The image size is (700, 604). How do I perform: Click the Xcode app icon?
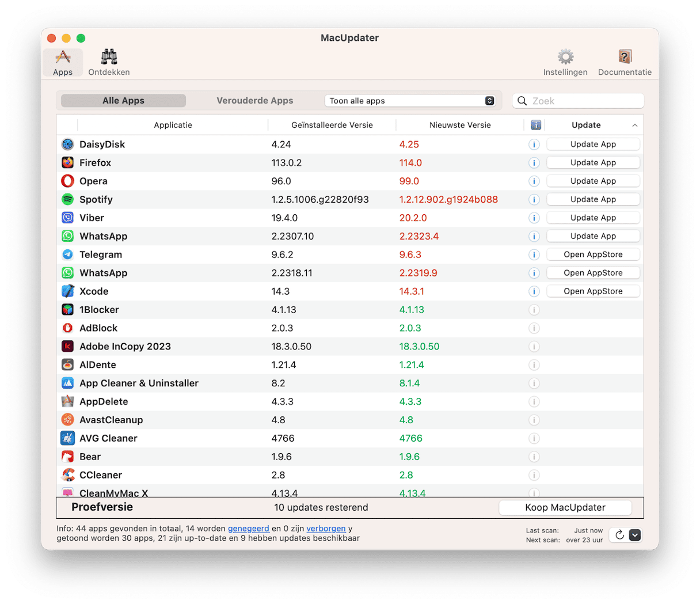(67, 291)
